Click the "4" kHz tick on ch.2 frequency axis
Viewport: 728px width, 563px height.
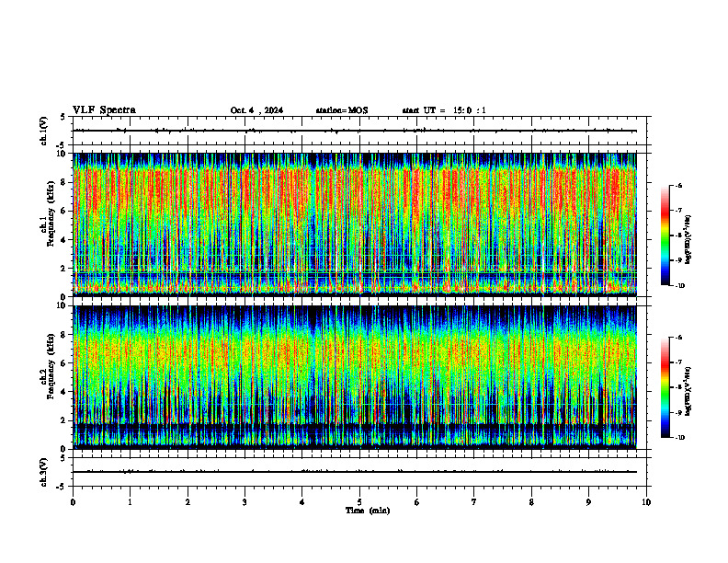click(64, 392)
